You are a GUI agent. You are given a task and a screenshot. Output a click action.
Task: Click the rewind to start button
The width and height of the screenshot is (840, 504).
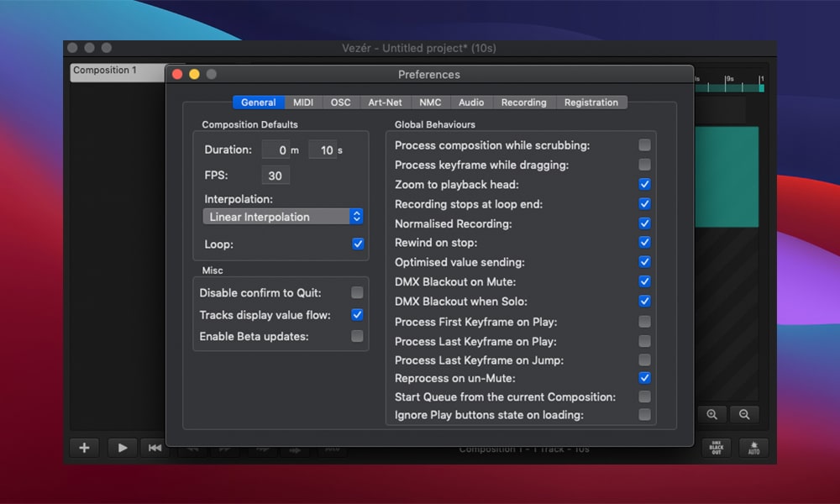pos(155,448)
